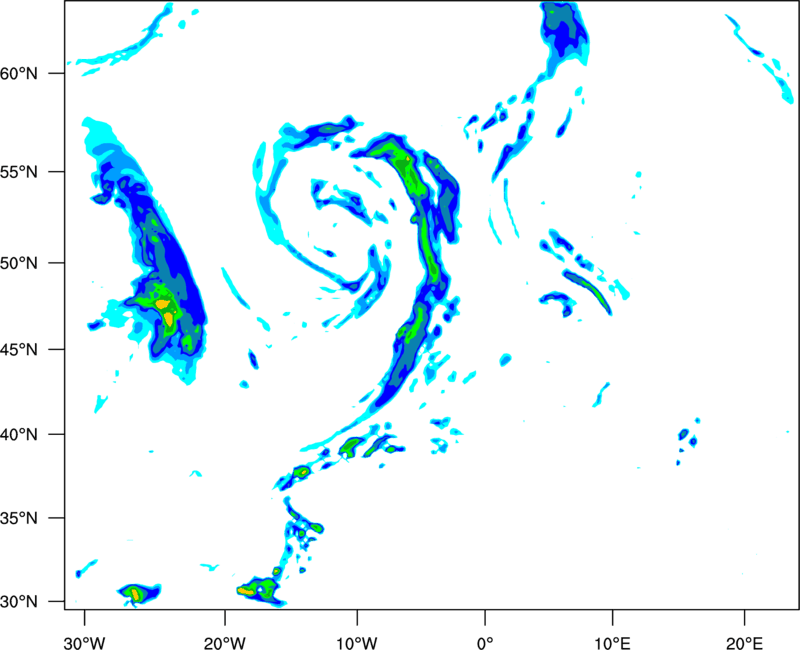The width and height of the screenshot is (800, 650).
Task: Click the 20°E longitude label
Action: [x=744, y=643]
